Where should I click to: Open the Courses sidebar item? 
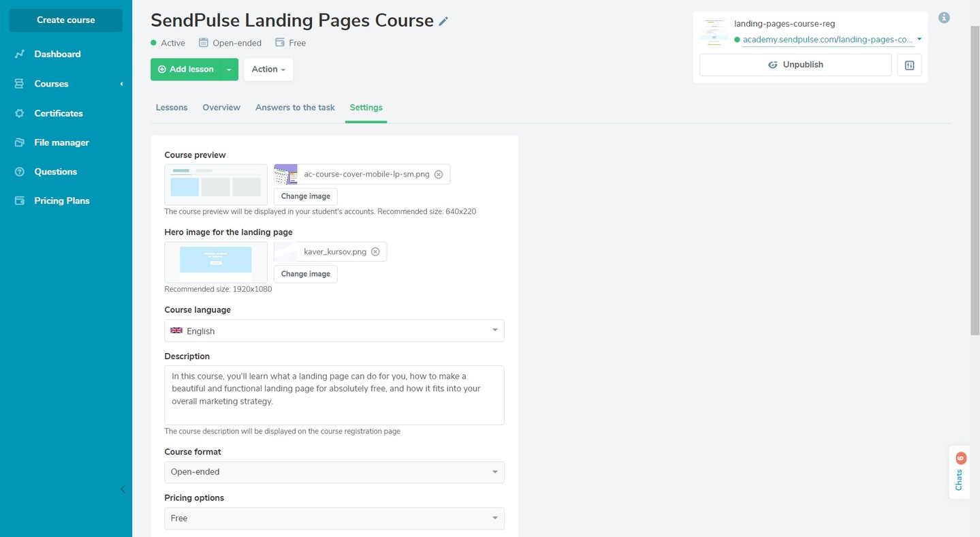point(51,84)
